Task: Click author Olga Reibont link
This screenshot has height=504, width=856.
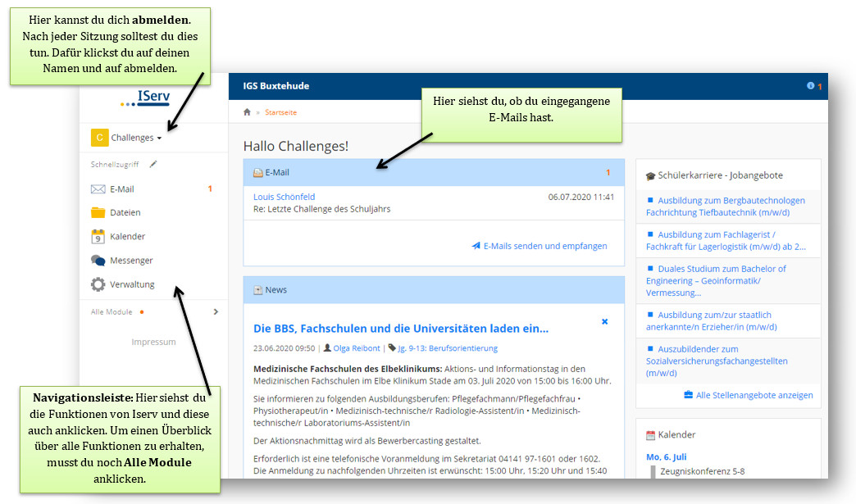Action: [356, 347]
